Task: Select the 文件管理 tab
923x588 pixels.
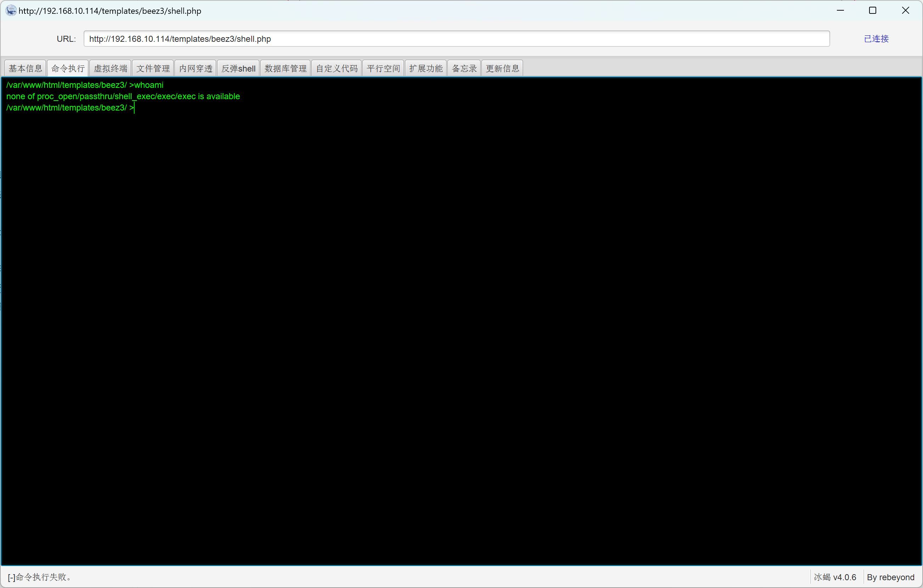Action: pyautogui.click(x=153, y=68)
